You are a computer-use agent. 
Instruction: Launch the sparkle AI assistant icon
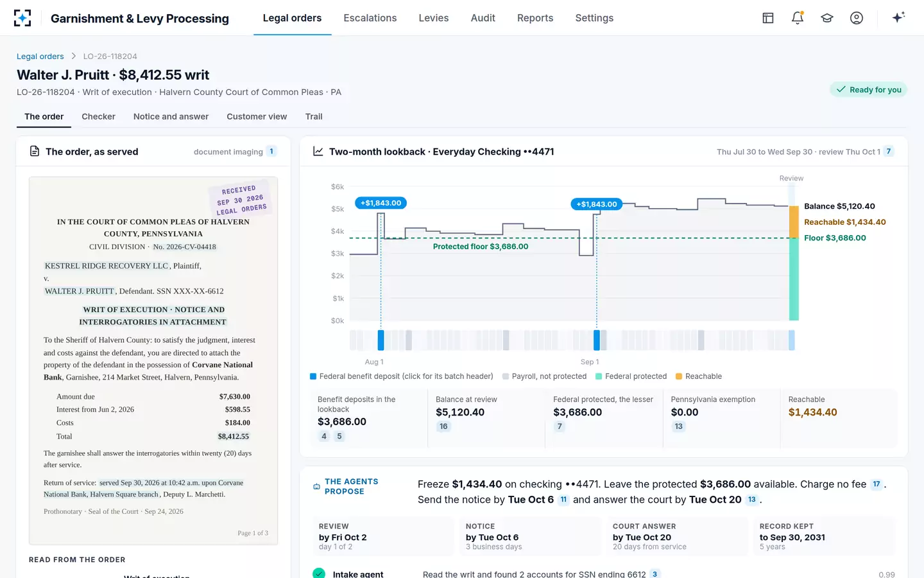[x=898, y=17]
